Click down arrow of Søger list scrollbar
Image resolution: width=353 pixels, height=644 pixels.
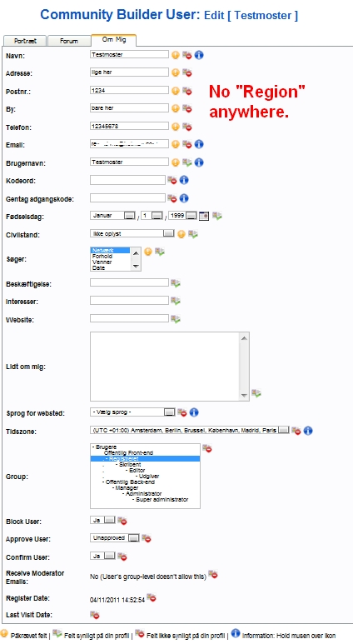[136, 267]
